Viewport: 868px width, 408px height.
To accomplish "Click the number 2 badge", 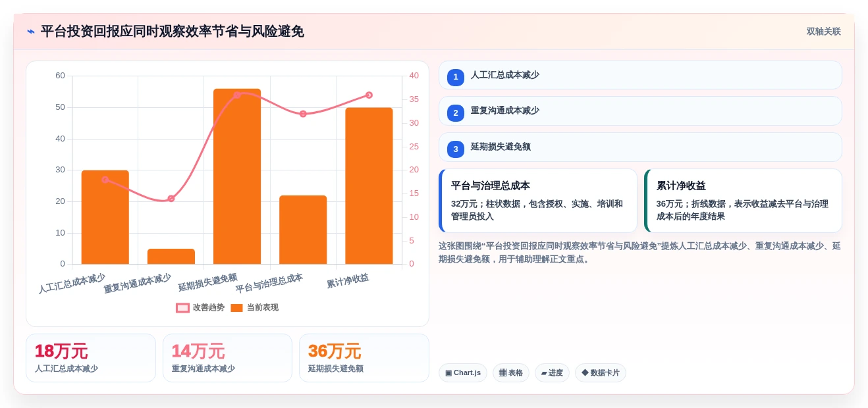I will 456,113.
